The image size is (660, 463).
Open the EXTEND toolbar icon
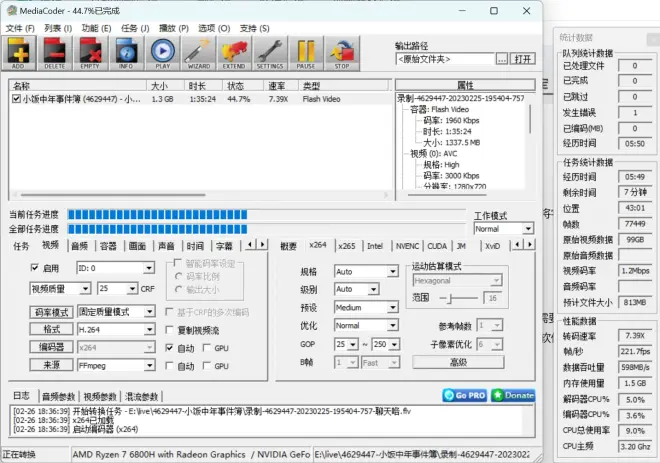(234, 53)
